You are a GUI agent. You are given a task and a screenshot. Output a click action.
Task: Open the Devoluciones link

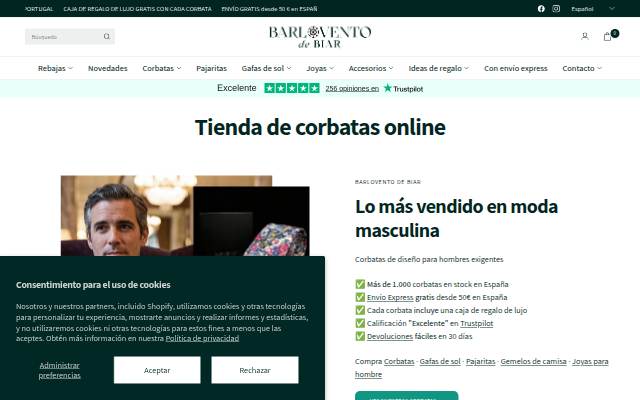[x=389, y=336]
